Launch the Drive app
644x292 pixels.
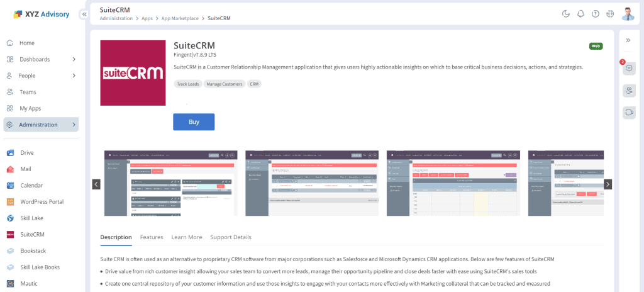coord(27,152)
